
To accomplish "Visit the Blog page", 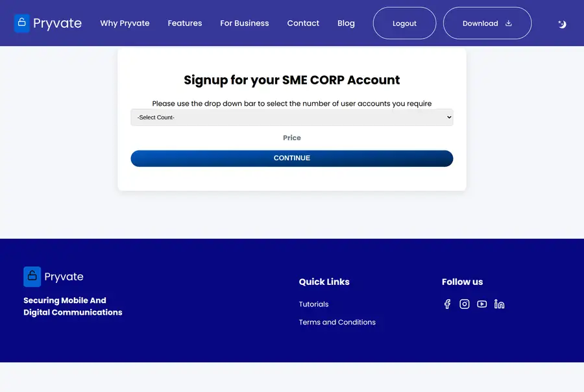I will click(x=346, y=23).
